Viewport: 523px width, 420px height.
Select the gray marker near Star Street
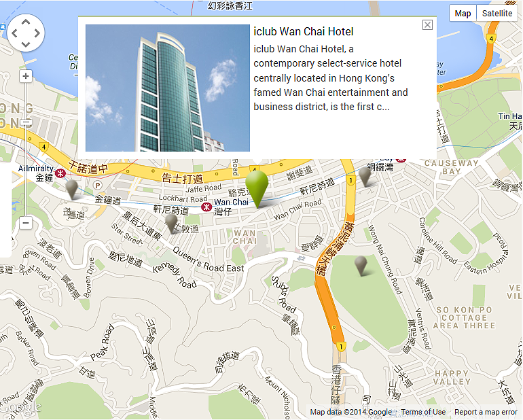pyautogui.click(x=171, y=224)
